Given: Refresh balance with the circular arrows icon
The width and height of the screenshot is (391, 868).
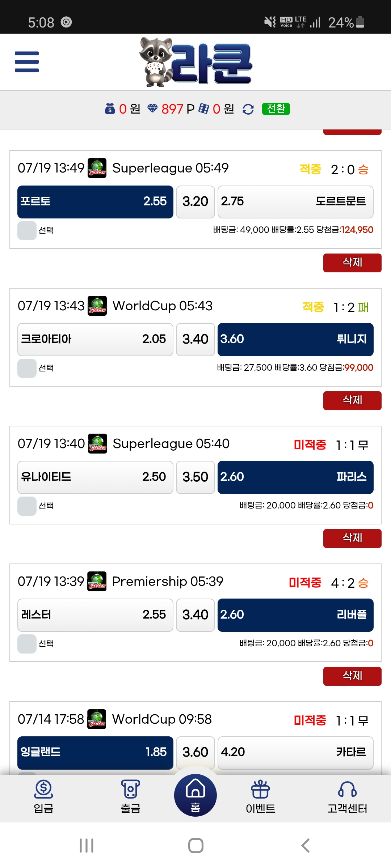Looking at the screenshot, I should coord(248,109).
